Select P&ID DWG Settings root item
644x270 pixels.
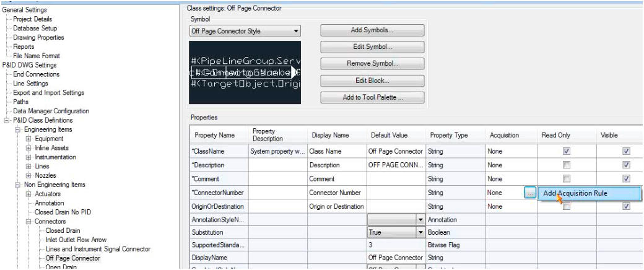(30, 65)
